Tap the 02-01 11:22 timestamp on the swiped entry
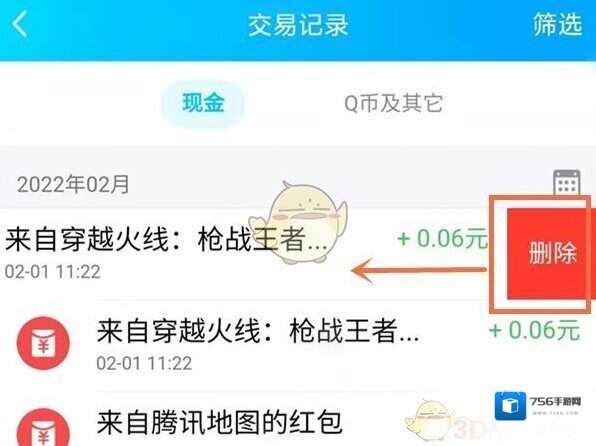Image resolution: width=596 pixels, height=446 pixels. pyautogui.click(x=52, y=272)
